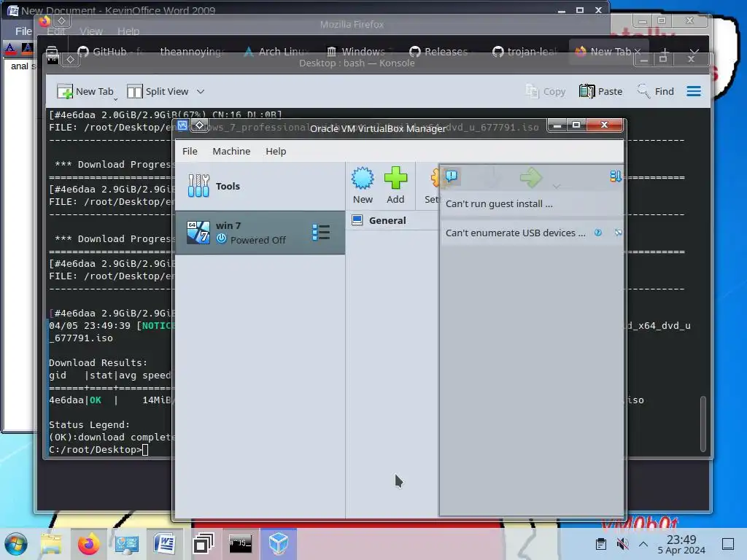
Task: Click the show desktop button at taskbar end
Action: 727,544
